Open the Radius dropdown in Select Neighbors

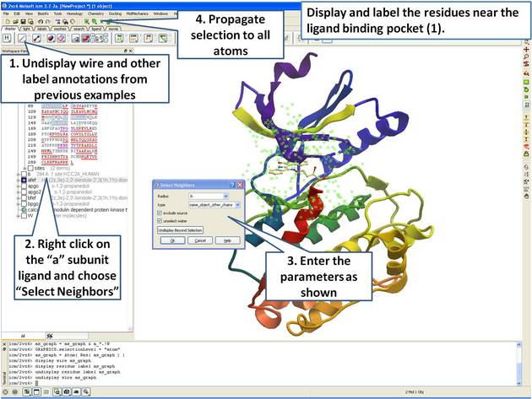point(238,196)
